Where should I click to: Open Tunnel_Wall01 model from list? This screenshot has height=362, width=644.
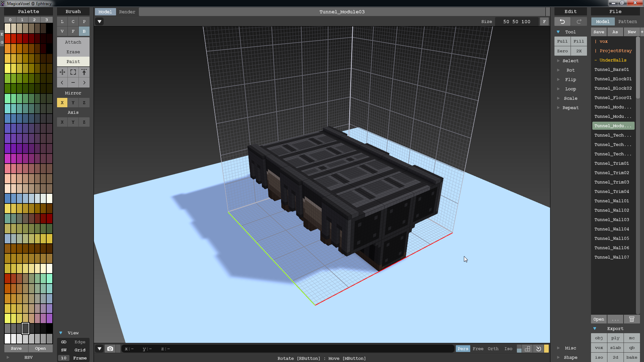[x=612, y=201]
